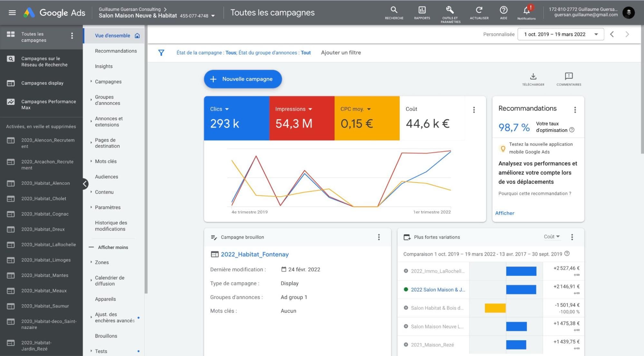Open the Recommandations card three-dot menu

click(575, 110)
